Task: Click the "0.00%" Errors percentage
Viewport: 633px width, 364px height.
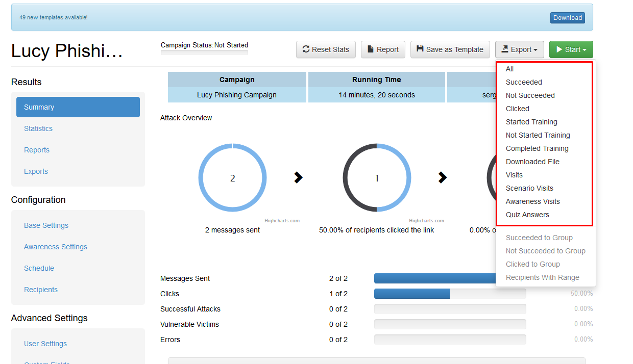Action: point(583,340)
